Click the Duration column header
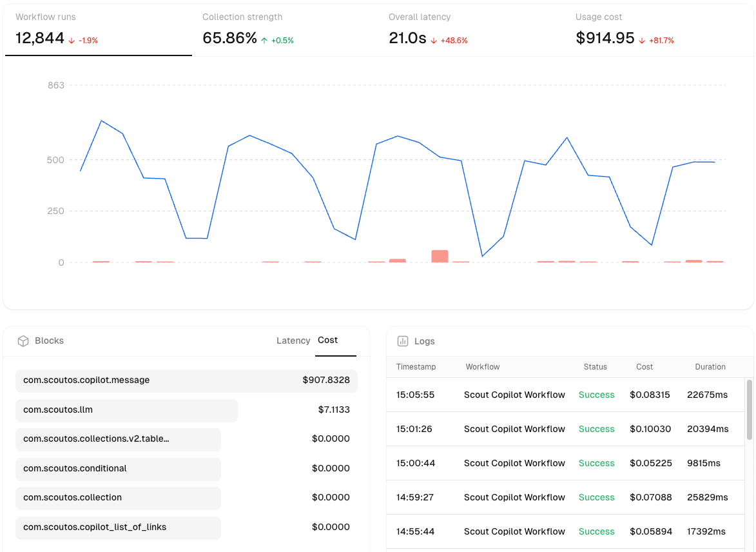 [x=710, y=367]
